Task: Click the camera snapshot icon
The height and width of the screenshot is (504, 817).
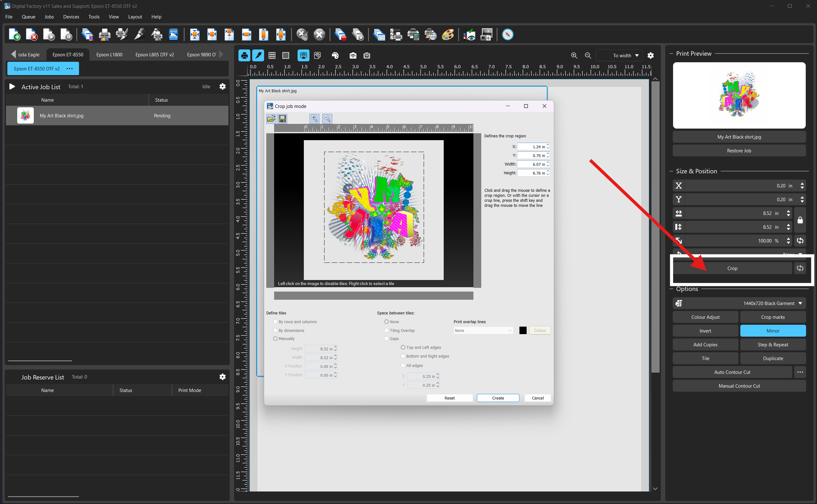Action: (x=353, y=55)
